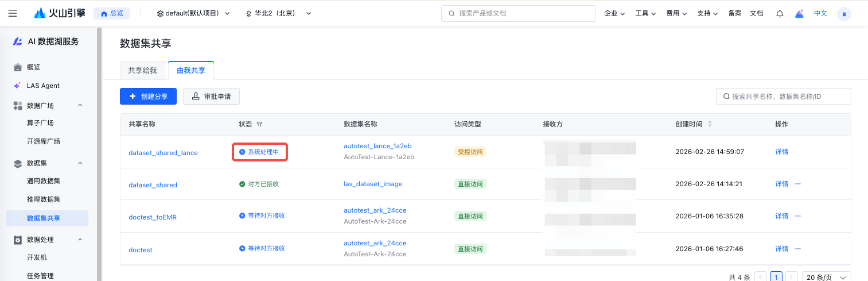Viewport: 868px width, 281px height.
Task: Click the share name search field
Action: point(783,97)
